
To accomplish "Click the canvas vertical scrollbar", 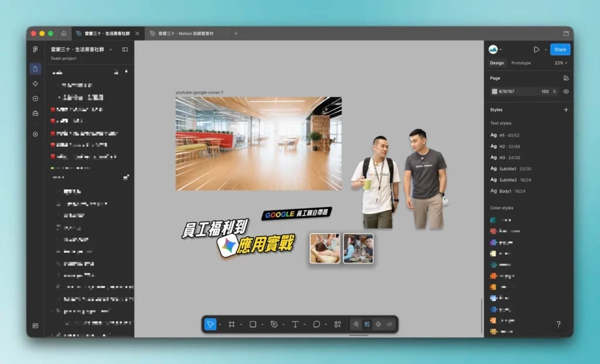I will point(482,316).
